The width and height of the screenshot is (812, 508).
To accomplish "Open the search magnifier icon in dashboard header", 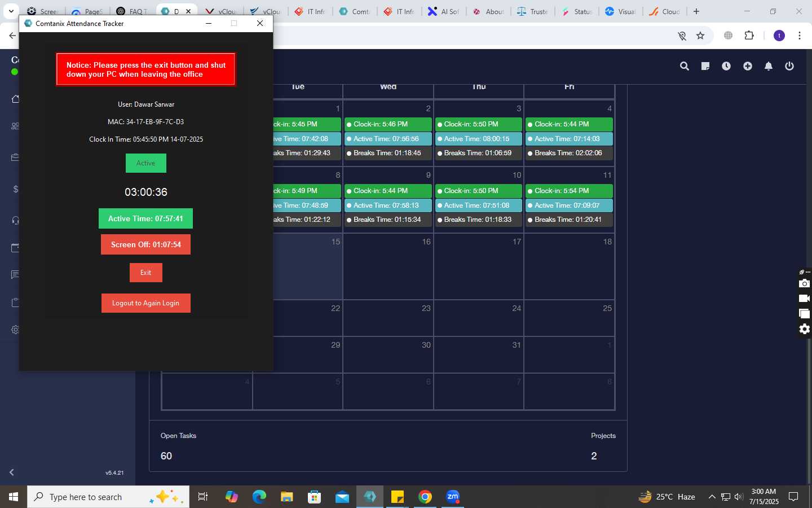I will [684, 66].
